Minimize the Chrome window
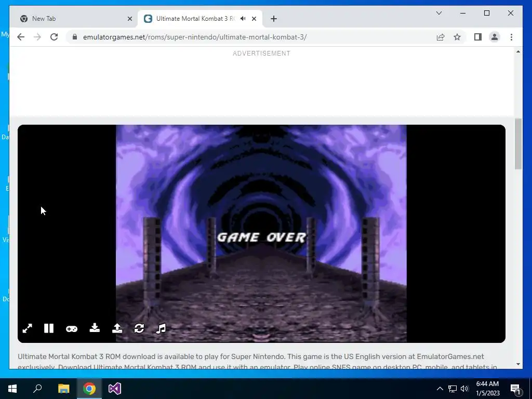 (x=463, y=13)
